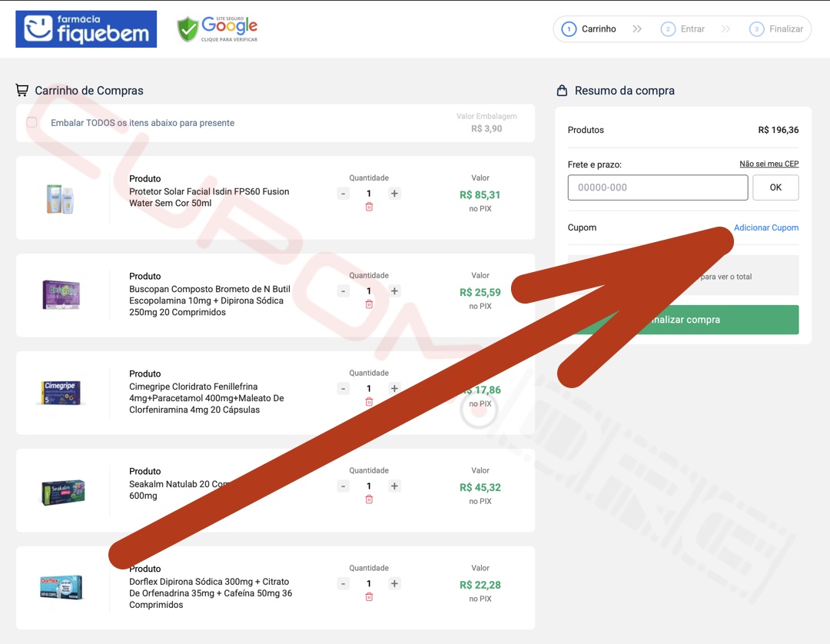Delete Seakalm Natulab with its trash icon
The image size is (830, 644).
pos(369,499)
